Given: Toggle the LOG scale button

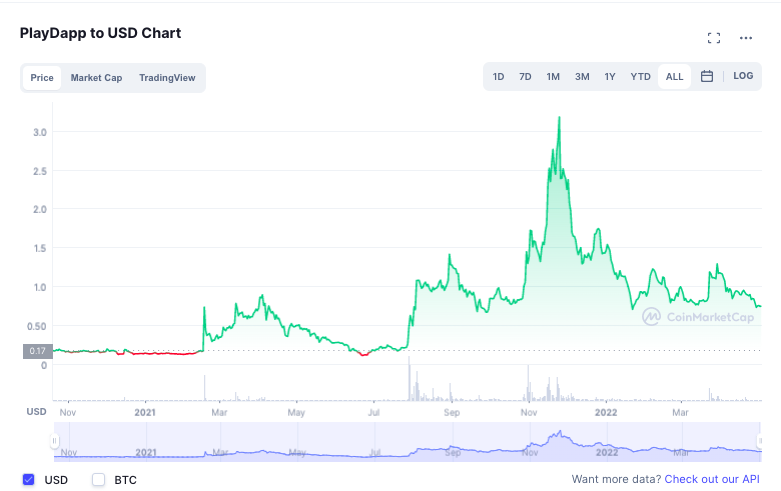Looking at the screenshot, I should pos(743,76).
